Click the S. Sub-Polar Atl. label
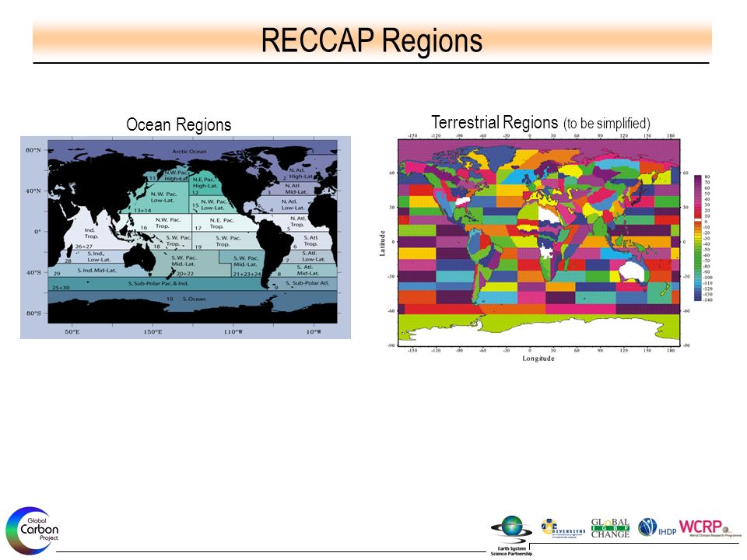747x560 pixels. pyautogui.click(x=307, y=283)
